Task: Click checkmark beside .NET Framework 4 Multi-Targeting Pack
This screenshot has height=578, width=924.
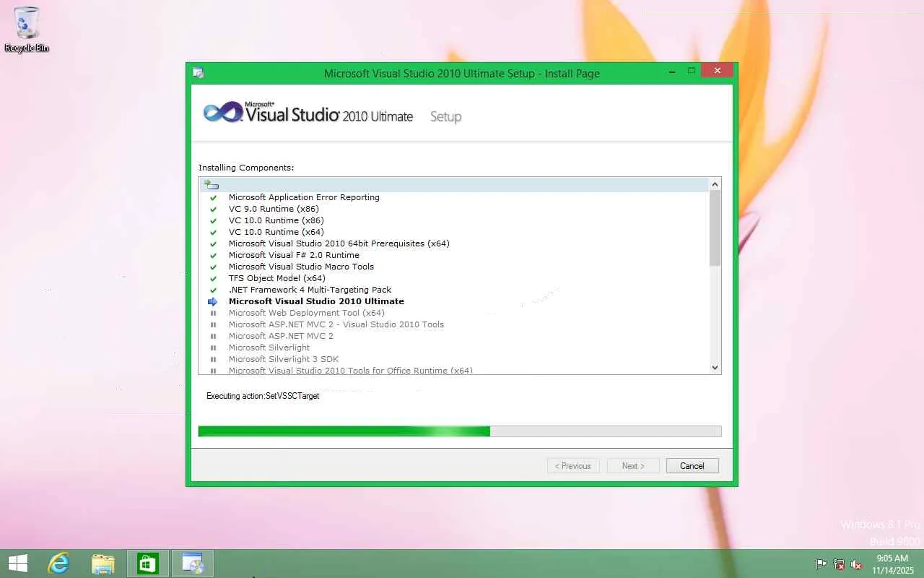Action: [x=213, y=290]
